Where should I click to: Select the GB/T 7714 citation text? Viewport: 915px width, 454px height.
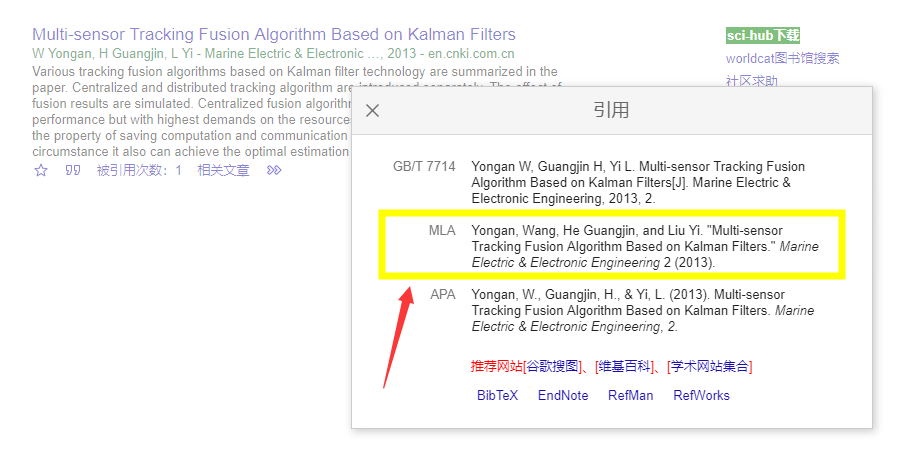(638, 183)
